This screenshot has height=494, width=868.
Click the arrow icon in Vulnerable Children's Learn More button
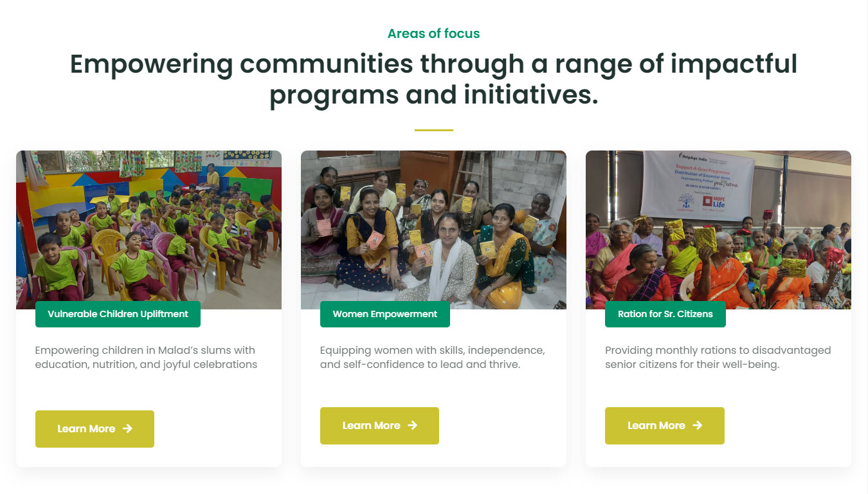127,428
